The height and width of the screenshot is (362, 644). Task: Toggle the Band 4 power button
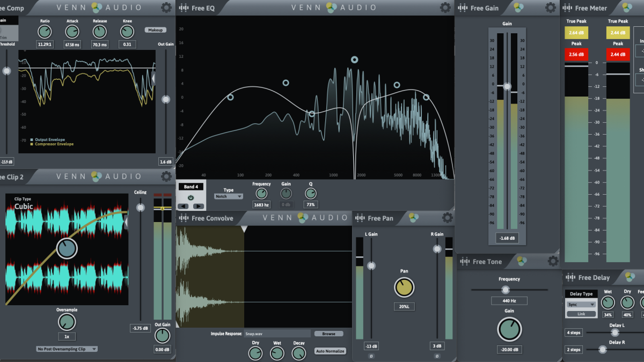point(191,198)
